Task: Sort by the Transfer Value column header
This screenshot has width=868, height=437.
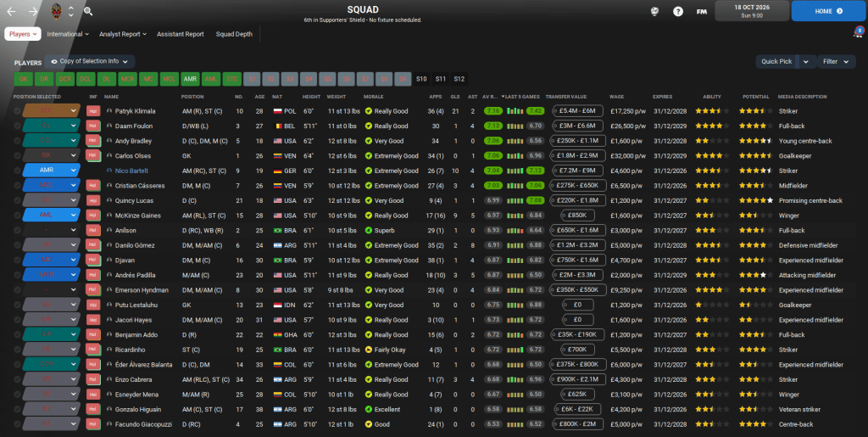Action: 566,97
